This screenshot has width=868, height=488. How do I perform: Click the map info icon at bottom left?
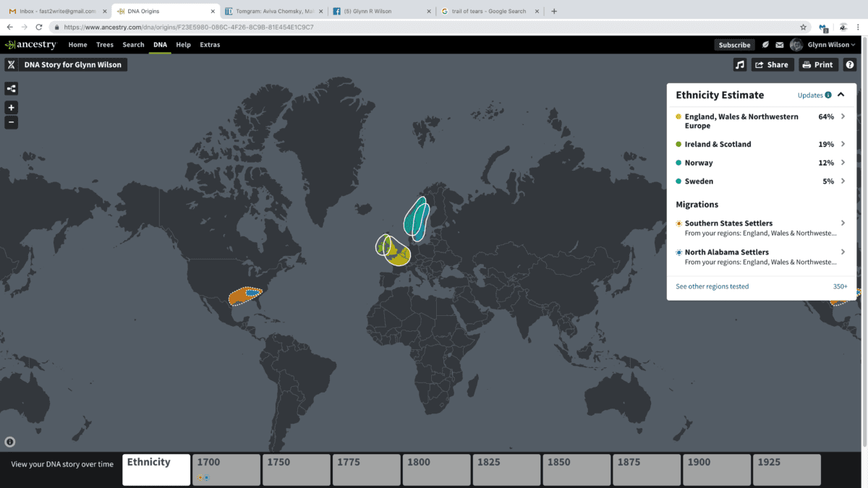[x=10, y=442]
